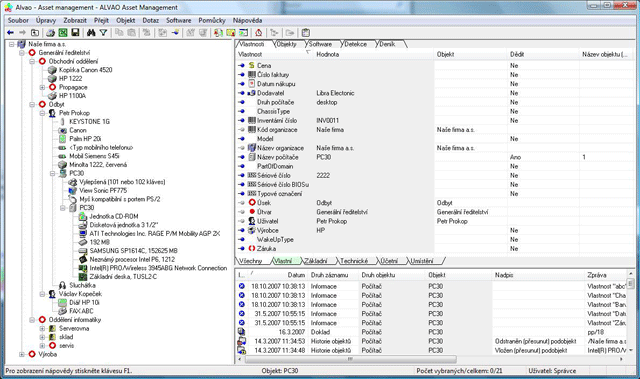
Task: Click the go up one level toolbar icon
Action: [x=35, y=33]
